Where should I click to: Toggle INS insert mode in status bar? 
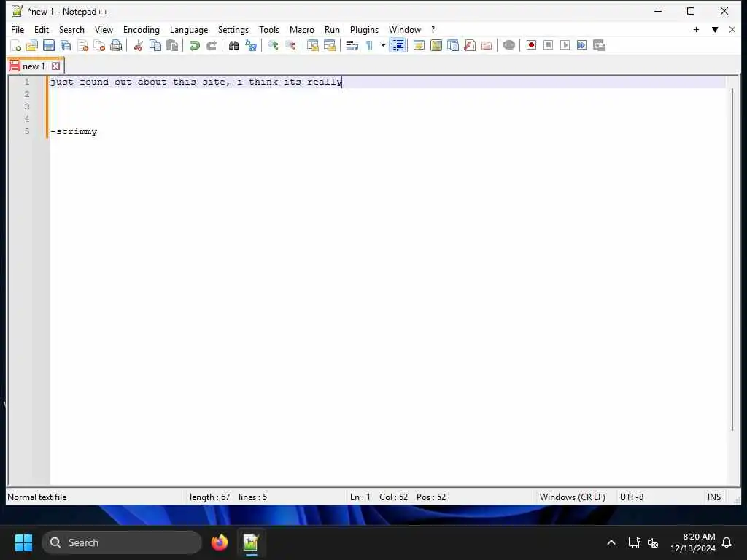click(713, 497)
